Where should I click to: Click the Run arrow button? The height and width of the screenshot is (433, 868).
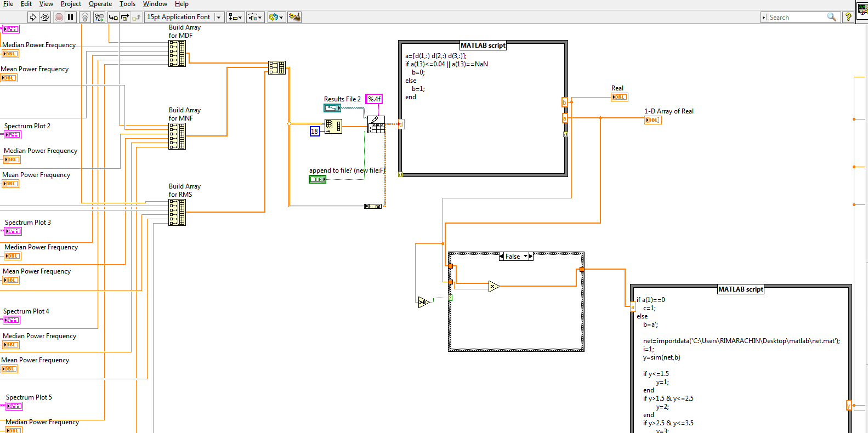[x=33, y=17]
